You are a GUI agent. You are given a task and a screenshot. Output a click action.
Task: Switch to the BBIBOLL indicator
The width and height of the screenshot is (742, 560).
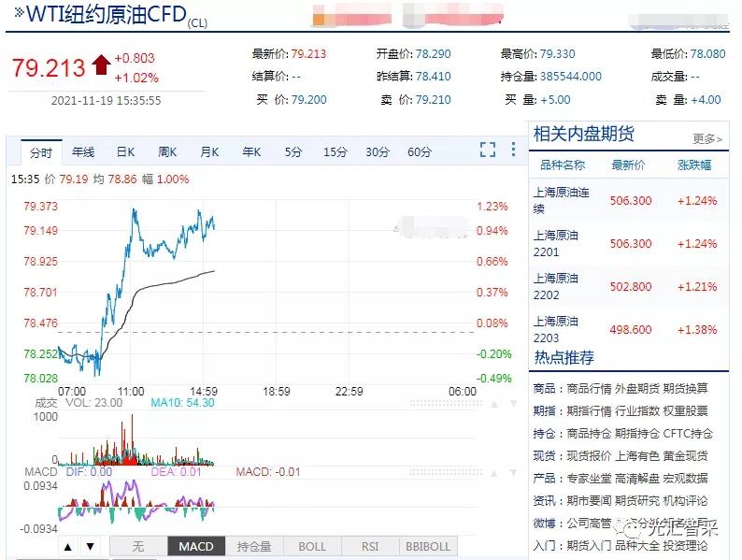coord(428,546)
